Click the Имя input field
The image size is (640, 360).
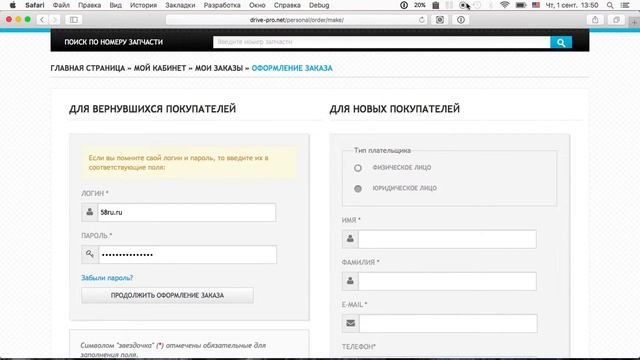(447, 239)
